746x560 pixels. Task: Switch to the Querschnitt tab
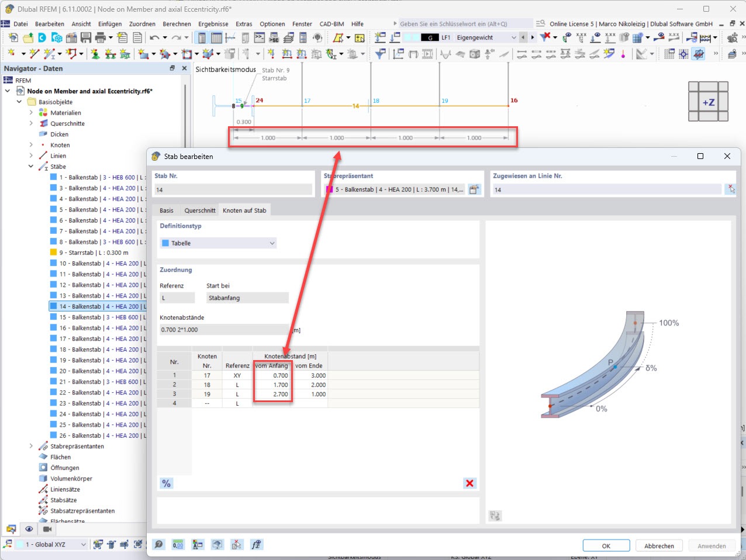point(200,210)
